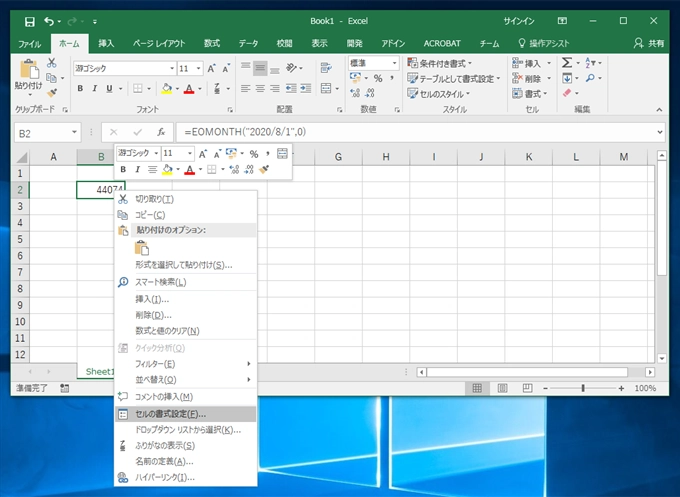Click the ribbon wrap text icon
Screen dimensions: 680x497
point(326,68)
